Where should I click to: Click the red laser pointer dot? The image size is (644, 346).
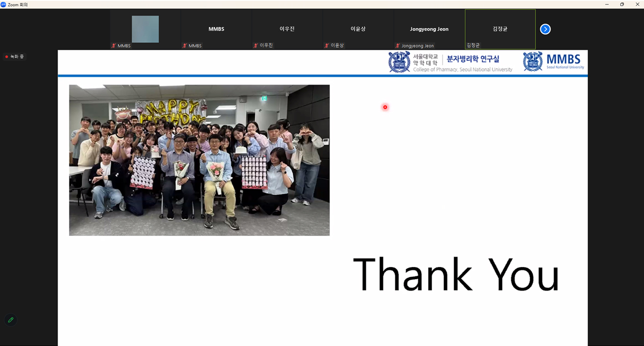(385, 107)
